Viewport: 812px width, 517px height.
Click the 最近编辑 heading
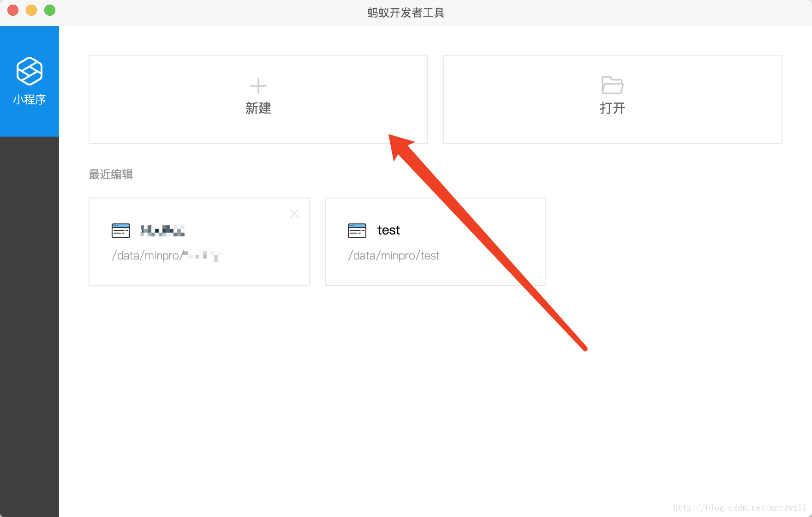click(x=111, y=174)
